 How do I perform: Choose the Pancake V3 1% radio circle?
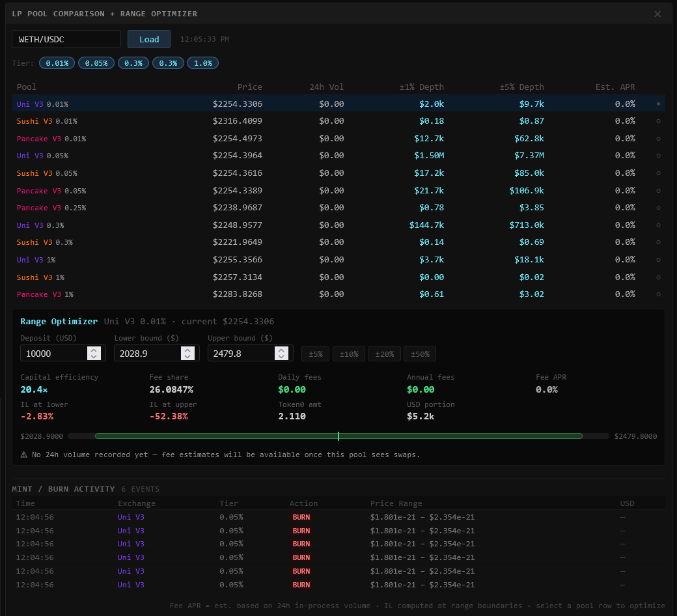[x=658, y=294]
